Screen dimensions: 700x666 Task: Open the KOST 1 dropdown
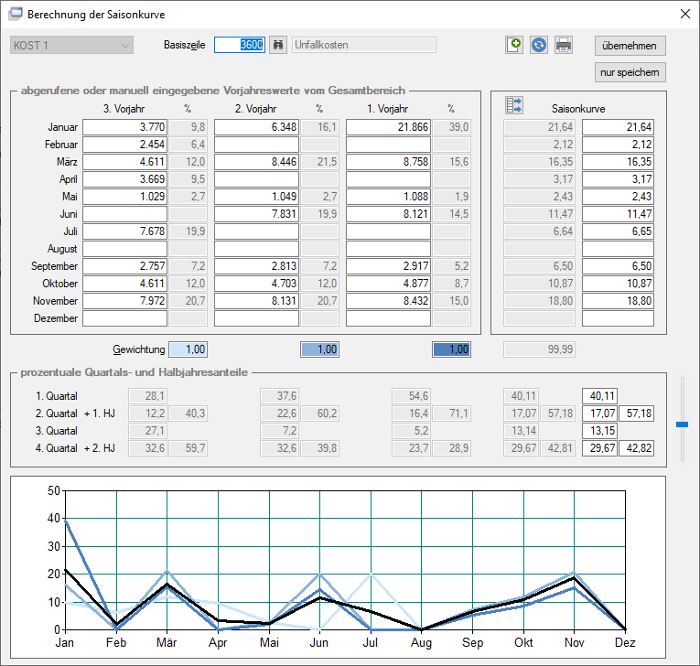(72, 45)
